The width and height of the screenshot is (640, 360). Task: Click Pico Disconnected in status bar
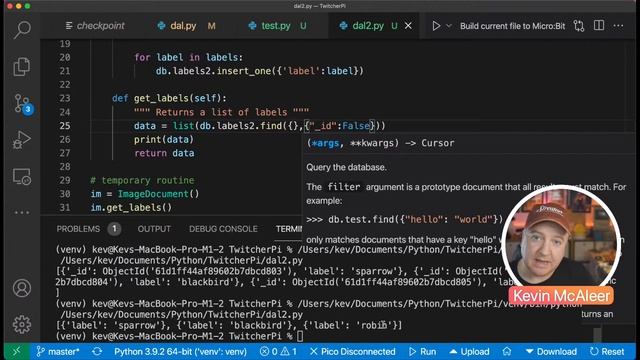point(353,351)
